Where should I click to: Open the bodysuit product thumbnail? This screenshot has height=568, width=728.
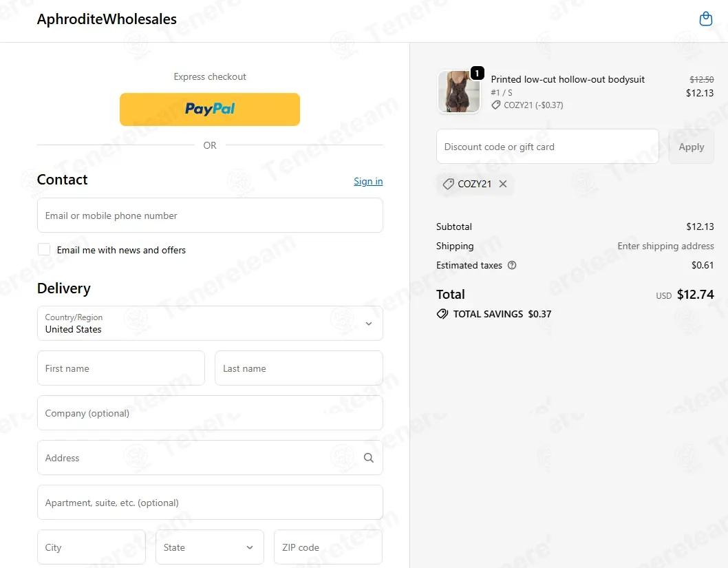point(459,92)
